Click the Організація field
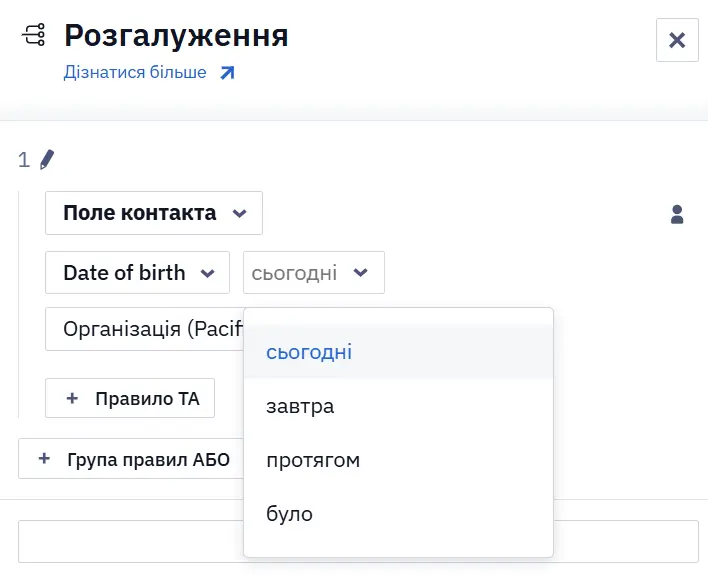This screenshot has height=580, width=708. (144, 329)
